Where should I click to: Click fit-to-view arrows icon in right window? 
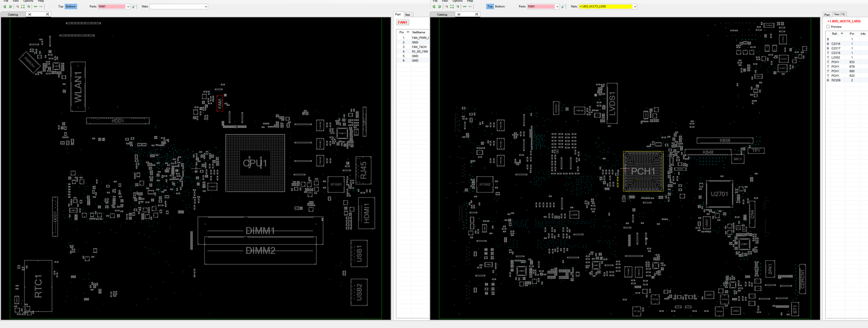(x=452, y=6)
